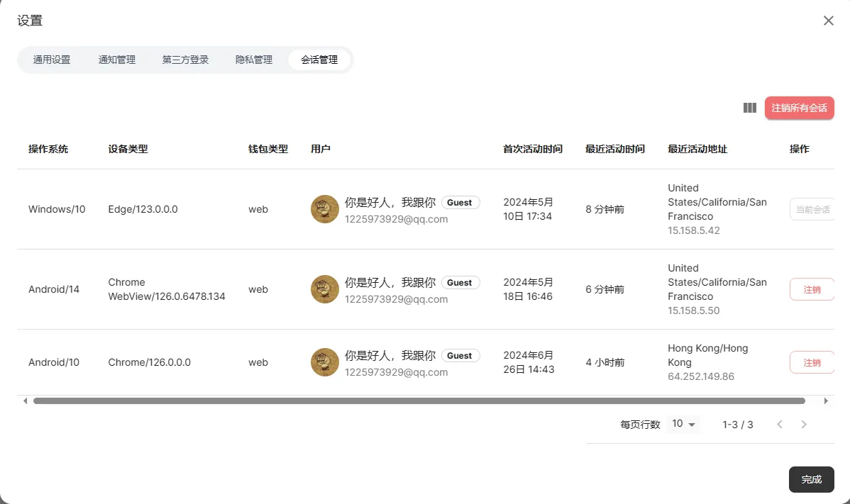
Task: Click the 完成 button
Action: [x=811, y=479]
